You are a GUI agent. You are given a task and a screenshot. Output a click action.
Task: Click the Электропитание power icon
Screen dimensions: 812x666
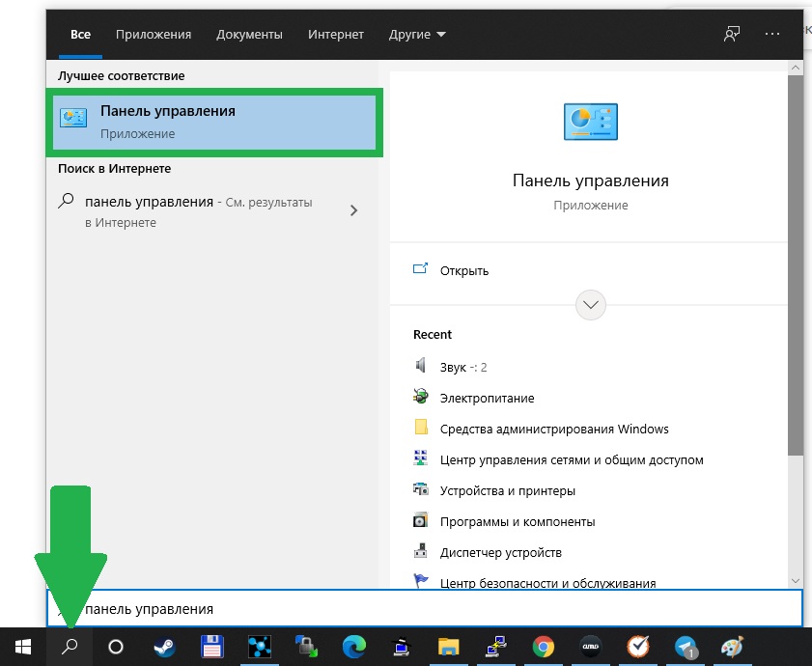pos(421,396)
